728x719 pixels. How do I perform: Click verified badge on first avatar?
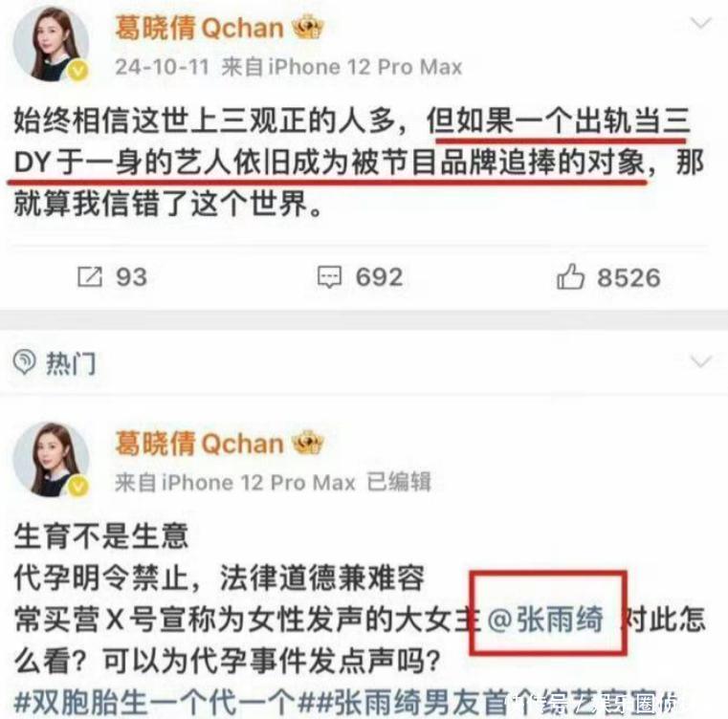(78, 71)
